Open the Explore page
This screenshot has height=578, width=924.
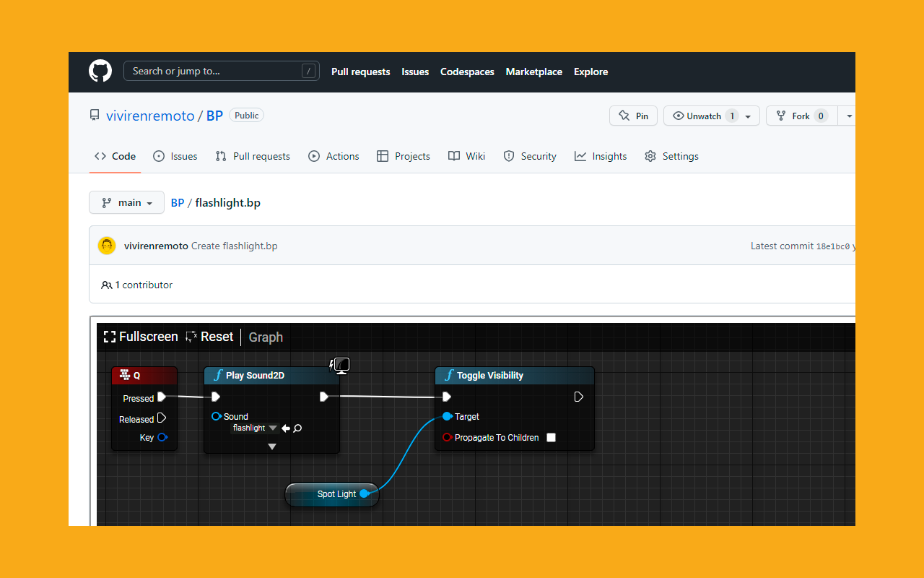[x=590, y=72]
